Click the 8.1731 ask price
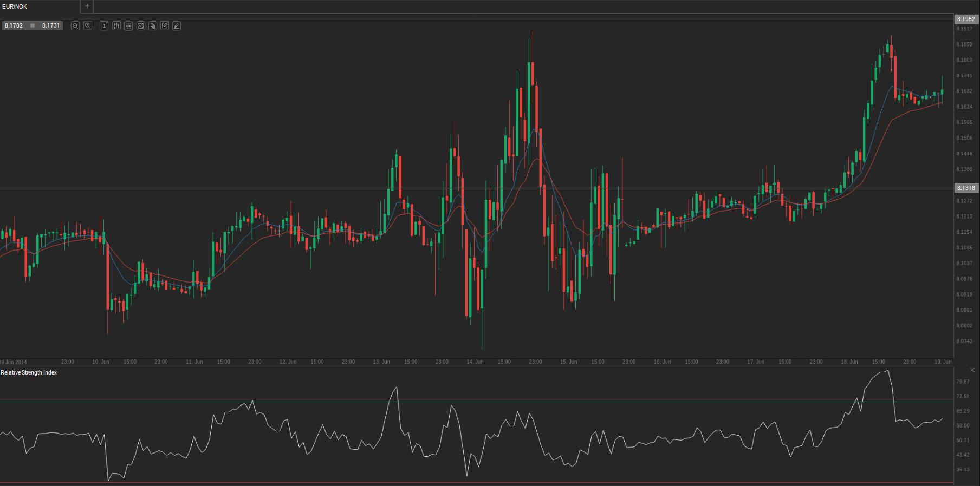This screenshot has height=486, width=980. (51, 25)
